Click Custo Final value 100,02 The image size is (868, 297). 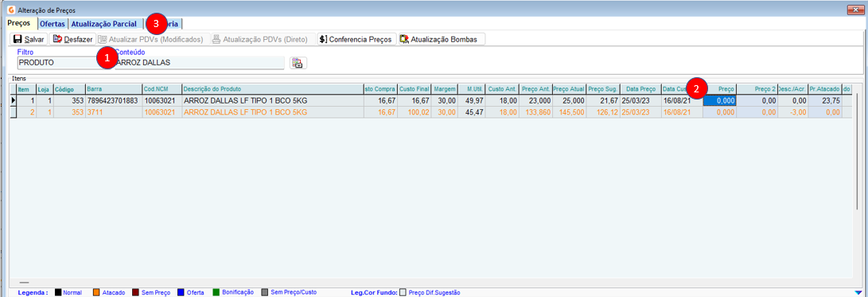click(x=414, y=112)
